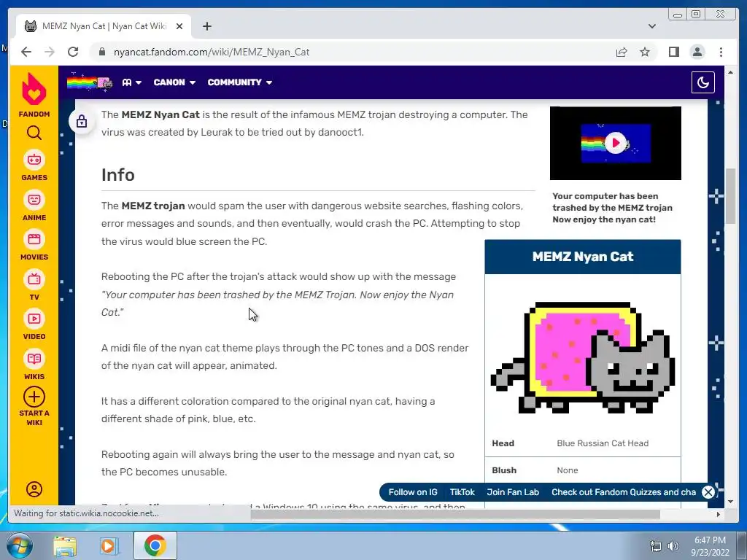747x560 pixels.
Task: Launch Windows Media Player from the taskbar
Action: pyautogui.click(x=108, y=545)
